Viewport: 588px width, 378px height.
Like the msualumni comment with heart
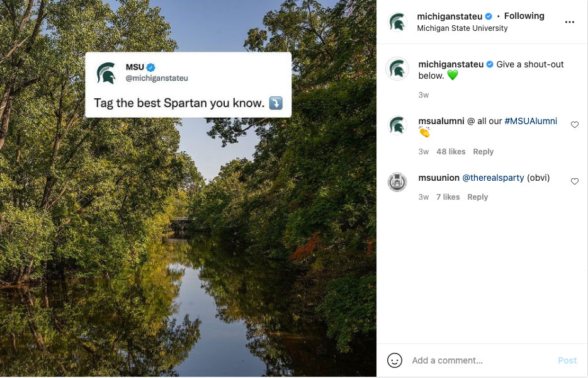coord(575,125)
